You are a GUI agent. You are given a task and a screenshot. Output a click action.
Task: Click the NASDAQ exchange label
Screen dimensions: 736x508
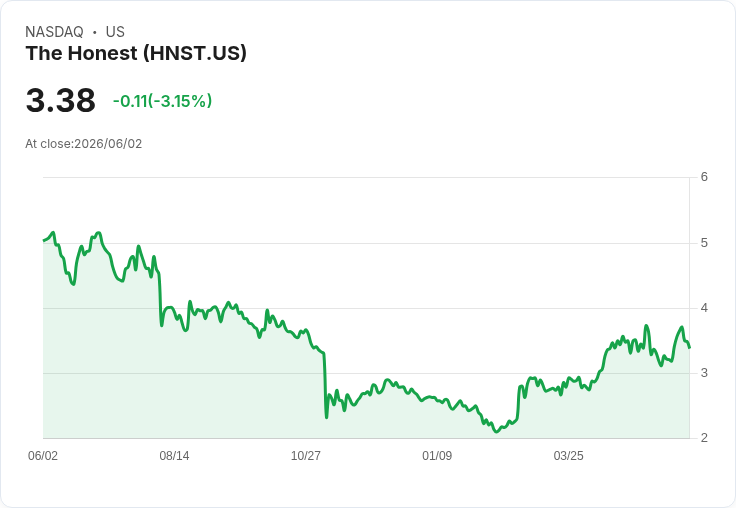[x=54, y=31]
